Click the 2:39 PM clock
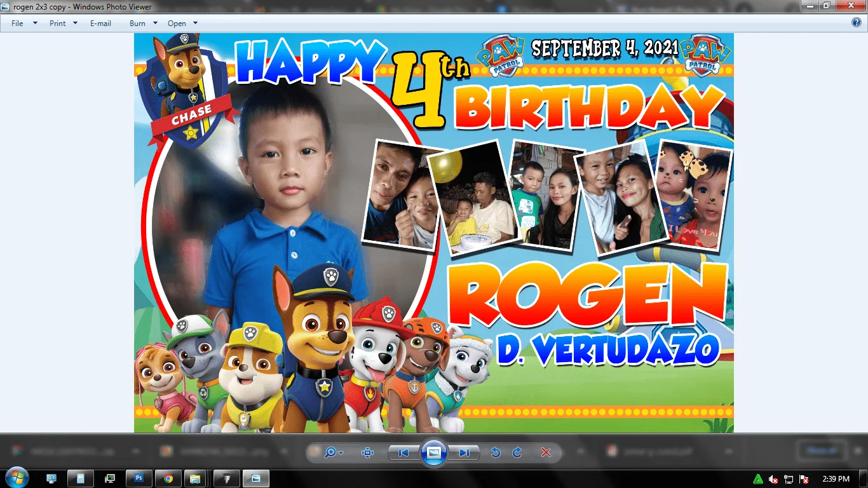Image resolution: width=868 pixels, height=488 pixels. [x=836, y=478]
